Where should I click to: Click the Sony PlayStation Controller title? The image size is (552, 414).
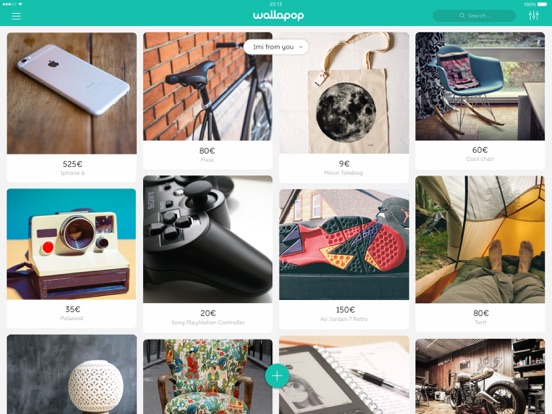click(x=208, y=322)
